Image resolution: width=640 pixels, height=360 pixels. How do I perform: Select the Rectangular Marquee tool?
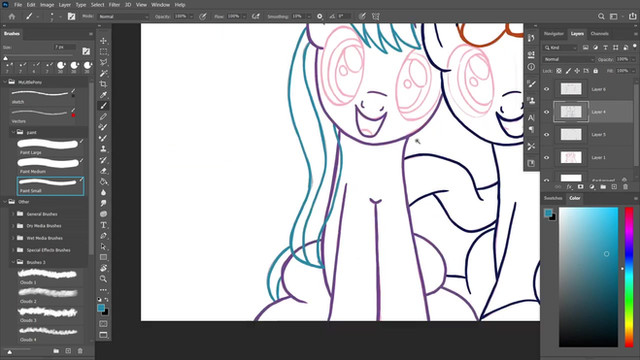(103, 51)
